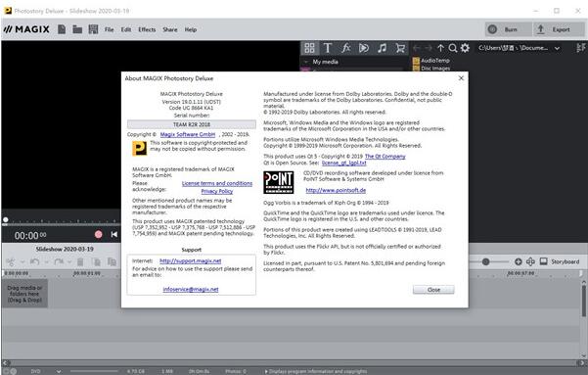Screen dimensions: 588x375
Task: Click the Close button in the About dialog
Action: click(x=433, y=290)
